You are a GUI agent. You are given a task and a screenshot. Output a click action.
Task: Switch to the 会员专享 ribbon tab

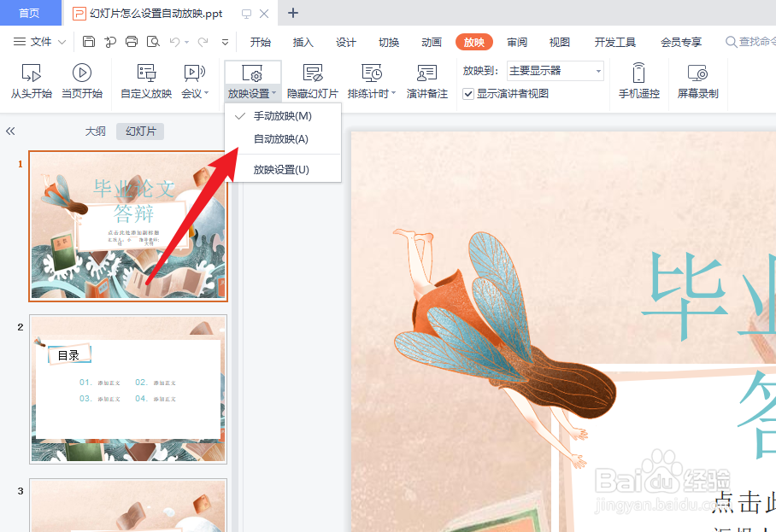click(681, 43)
